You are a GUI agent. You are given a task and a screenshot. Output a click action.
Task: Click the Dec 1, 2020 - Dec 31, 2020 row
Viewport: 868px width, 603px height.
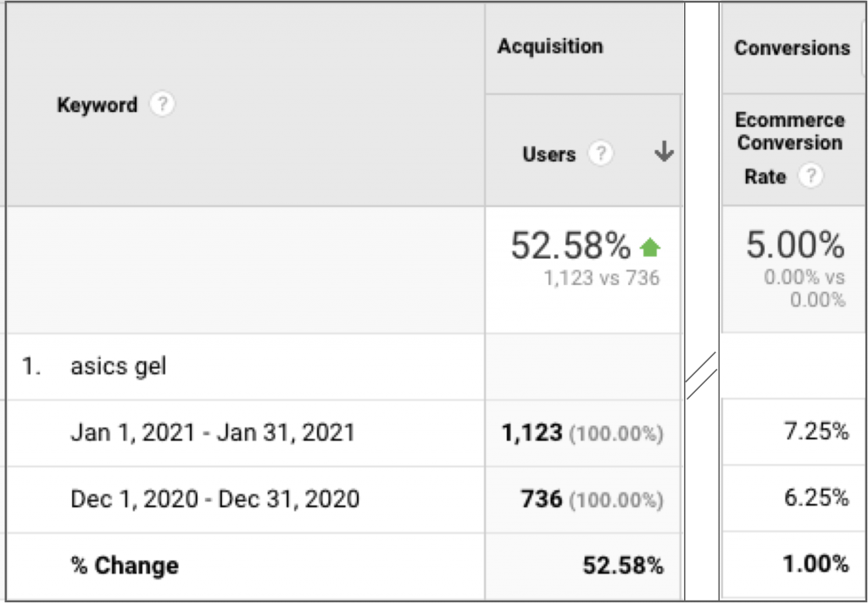click(x=215, y=499)
